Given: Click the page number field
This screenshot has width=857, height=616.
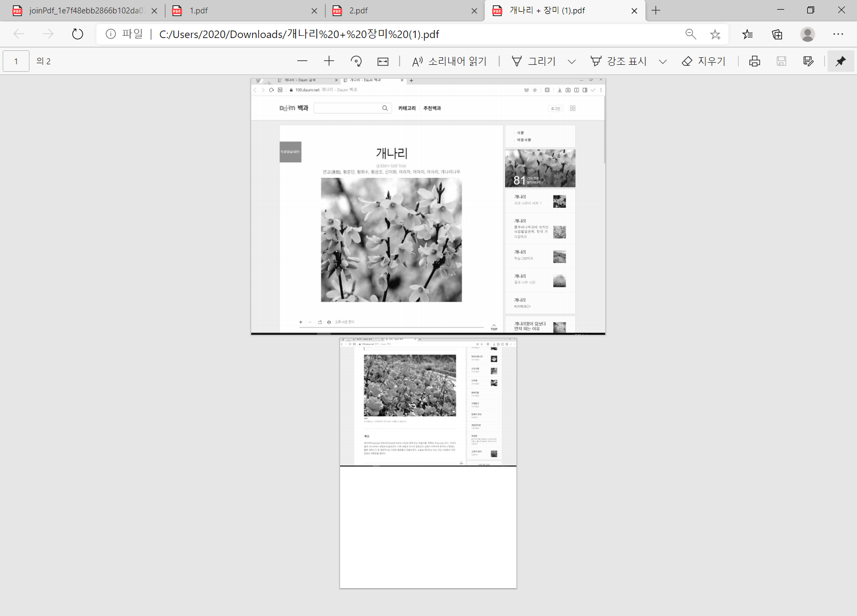Looking at the screenshot, I should (x=16, y=61).
